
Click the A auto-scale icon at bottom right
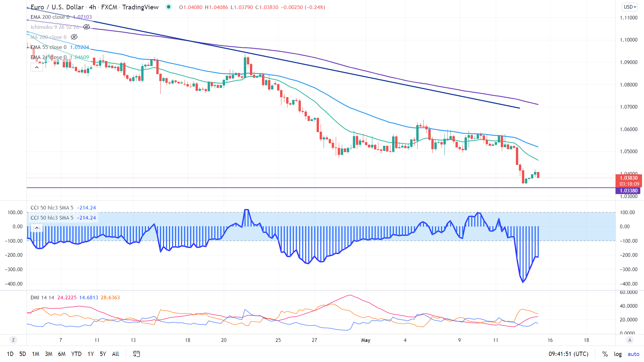(x=630, y=340)
